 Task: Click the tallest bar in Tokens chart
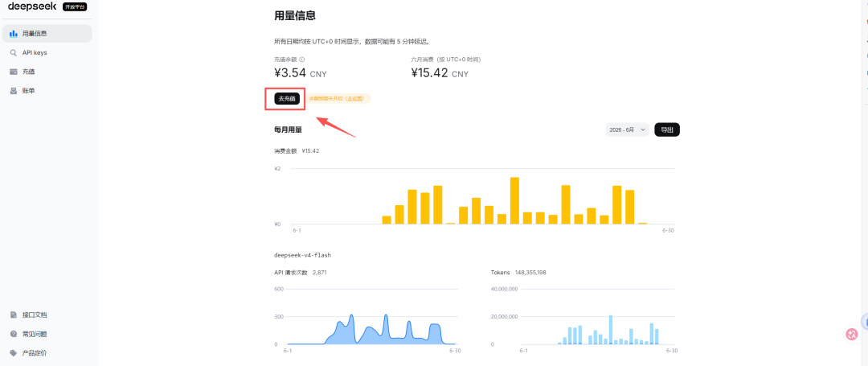click(x=611, y=330)
